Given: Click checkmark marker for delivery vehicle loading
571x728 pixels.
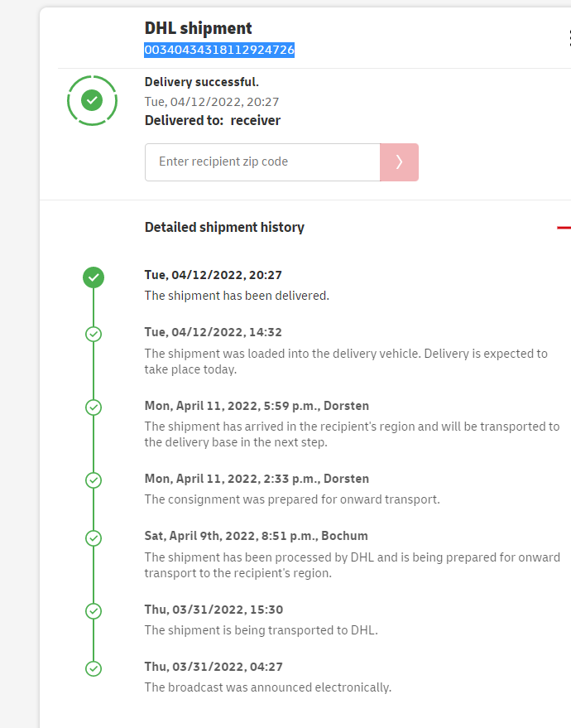Looking at the screenshot, I should coord(94,334).
